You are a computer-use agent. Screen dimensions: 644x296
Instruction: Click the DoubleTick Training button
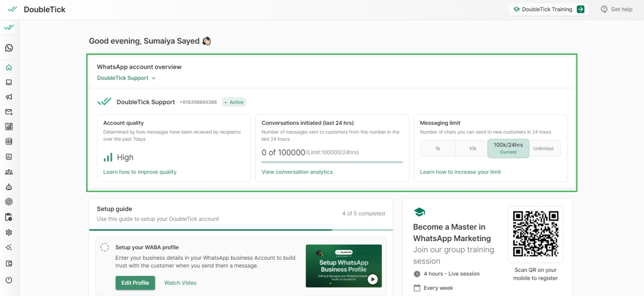pos(548,9)
